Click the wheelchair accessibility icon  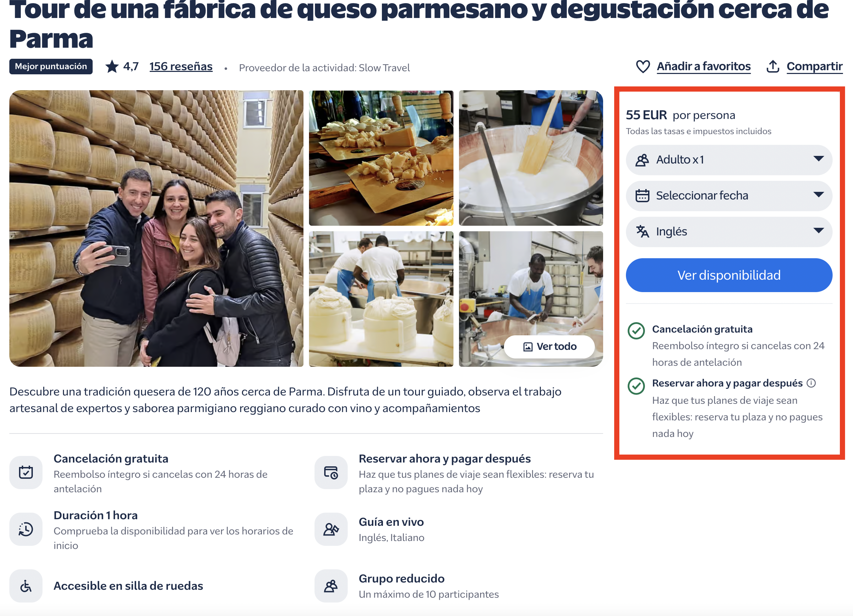pyautogui.click(x=26, y=586)
